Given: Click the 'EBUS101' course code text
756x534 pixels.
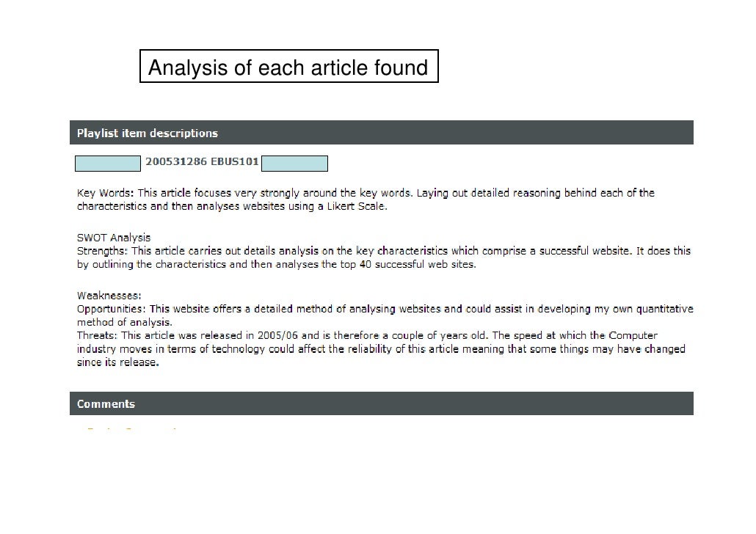Looking at the screenshot, I should pos(235,161).
